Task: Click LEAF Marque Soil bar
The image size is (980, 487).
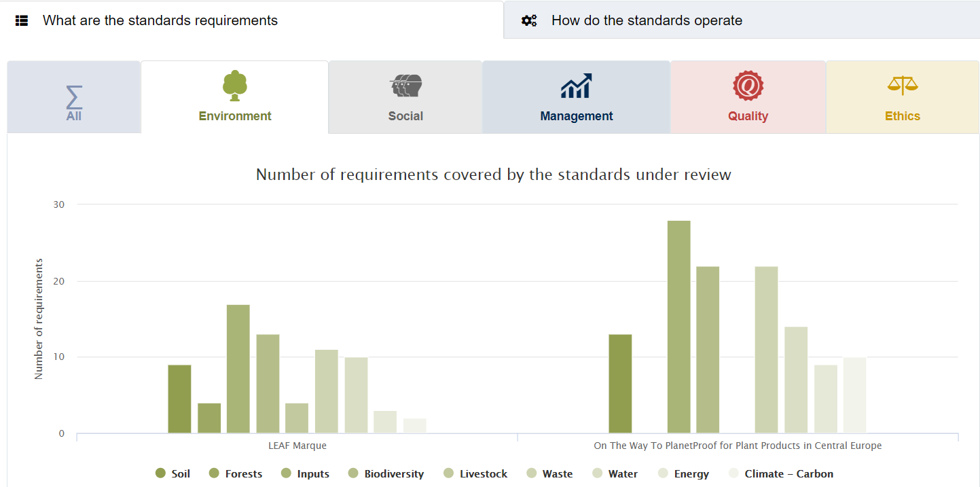Action: [179, 399]
